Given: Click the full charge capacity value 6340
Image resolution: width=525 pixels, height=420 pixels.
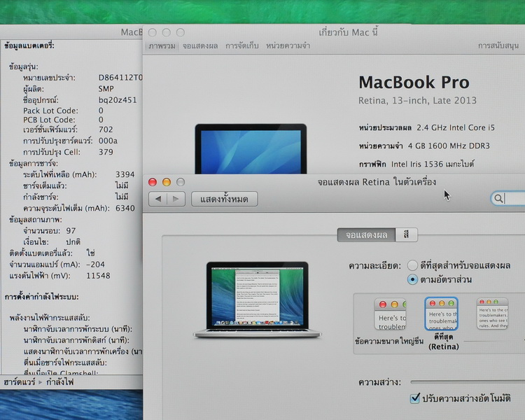Looking at the screenshot, I should pyautogui.click(x=125, y=208).
